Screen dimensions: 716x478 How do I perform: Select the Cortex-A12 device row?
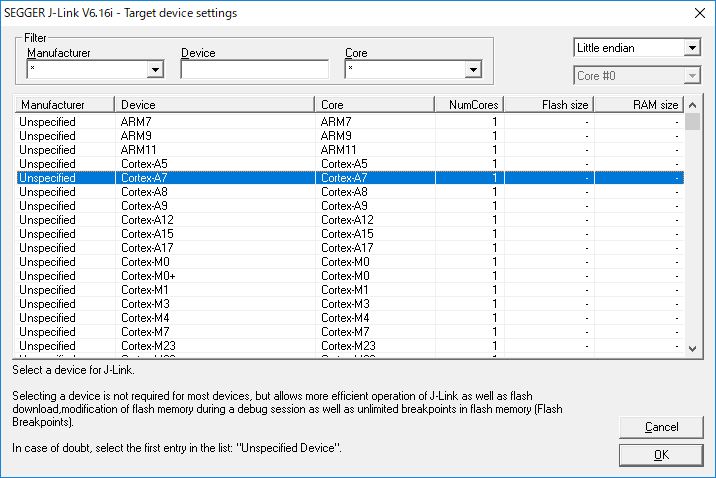point(350,220)
